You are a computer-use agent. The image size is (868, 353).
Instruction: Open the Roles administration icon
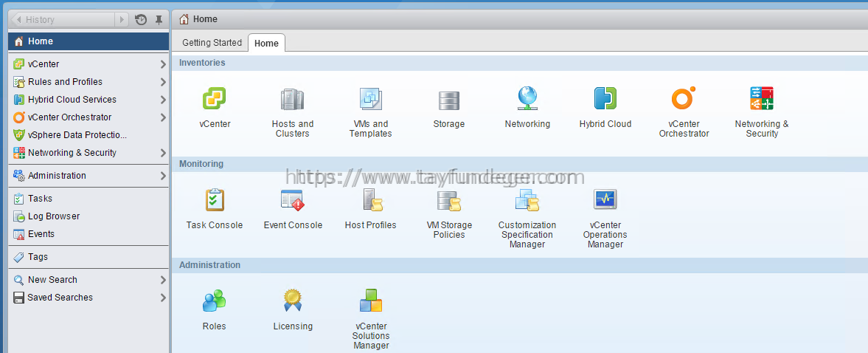214,301
